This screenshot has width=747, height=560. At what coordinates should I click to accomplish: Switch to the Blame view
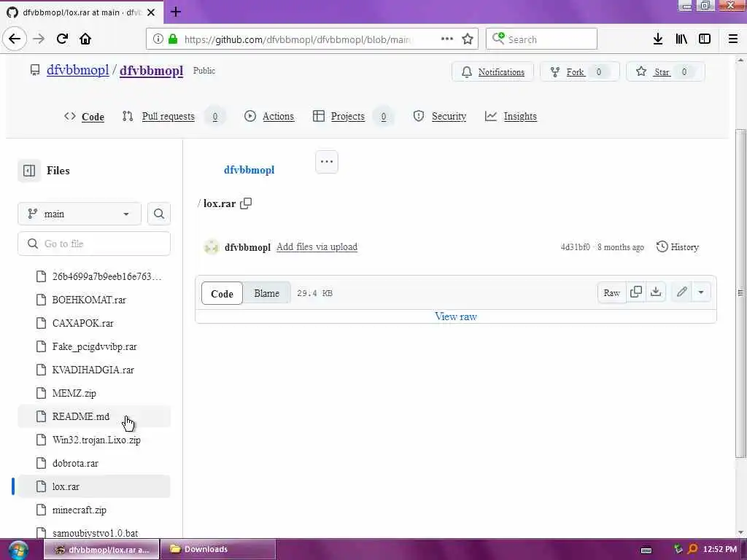(x=267, y=293)
